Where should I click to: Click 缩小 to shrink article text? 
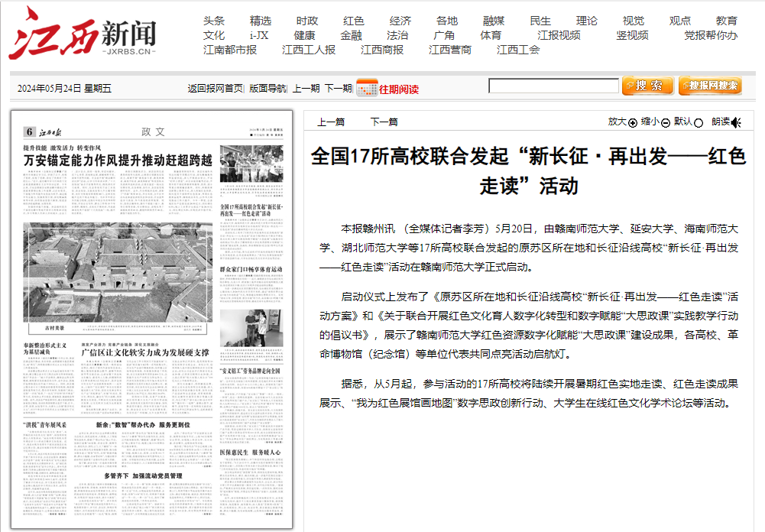click(650, 122)
